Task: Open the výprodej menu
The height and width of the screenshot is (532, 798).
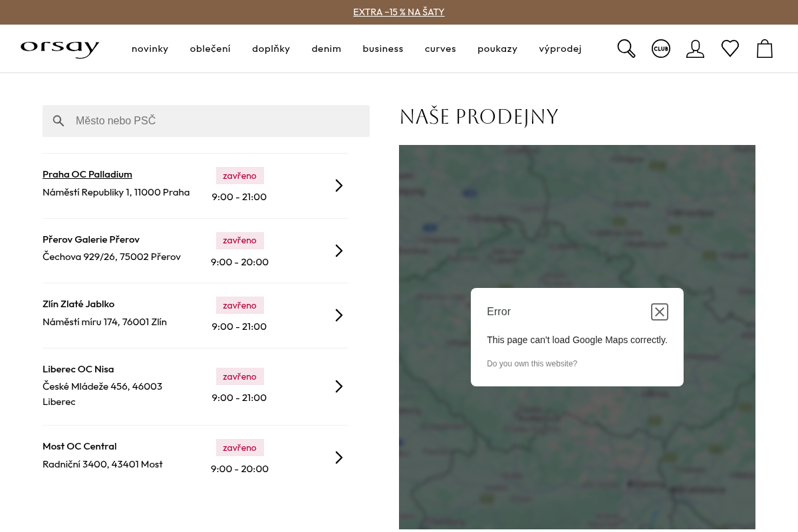Action: pos(560,49)
